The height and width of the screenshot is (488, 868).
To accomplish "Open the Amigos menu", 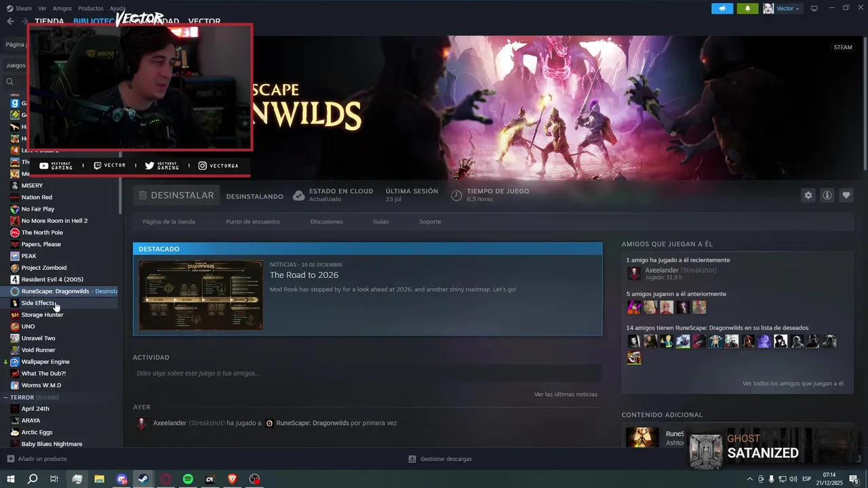I will (62, 8).
